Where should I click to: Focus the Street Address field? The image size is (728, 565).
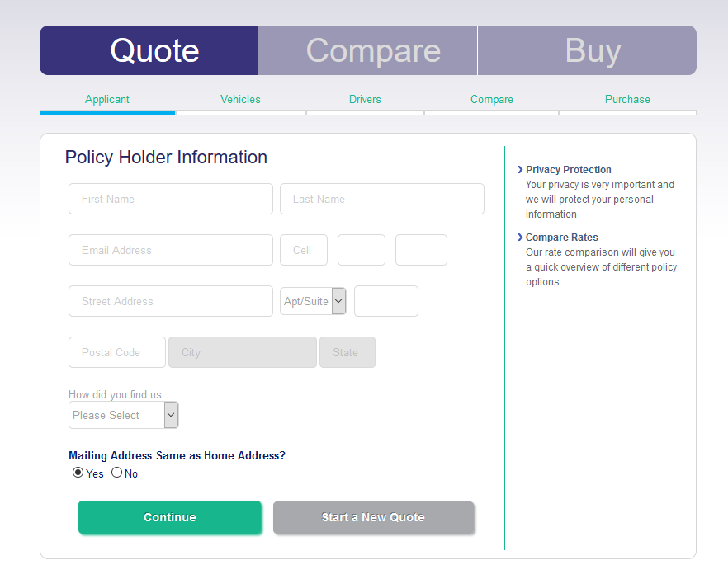pyautogui.click(x=171, y=301)
